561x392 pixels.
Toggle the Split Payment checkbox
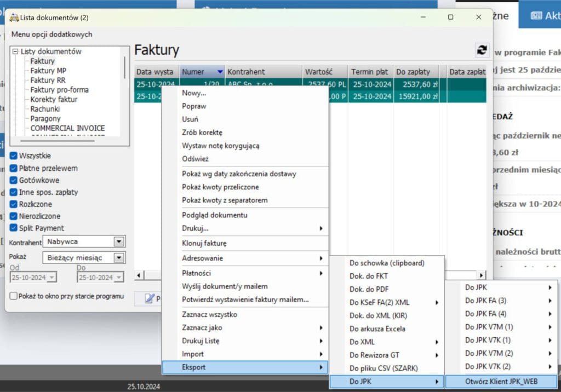pyautogui.click(x=14, y=228)
